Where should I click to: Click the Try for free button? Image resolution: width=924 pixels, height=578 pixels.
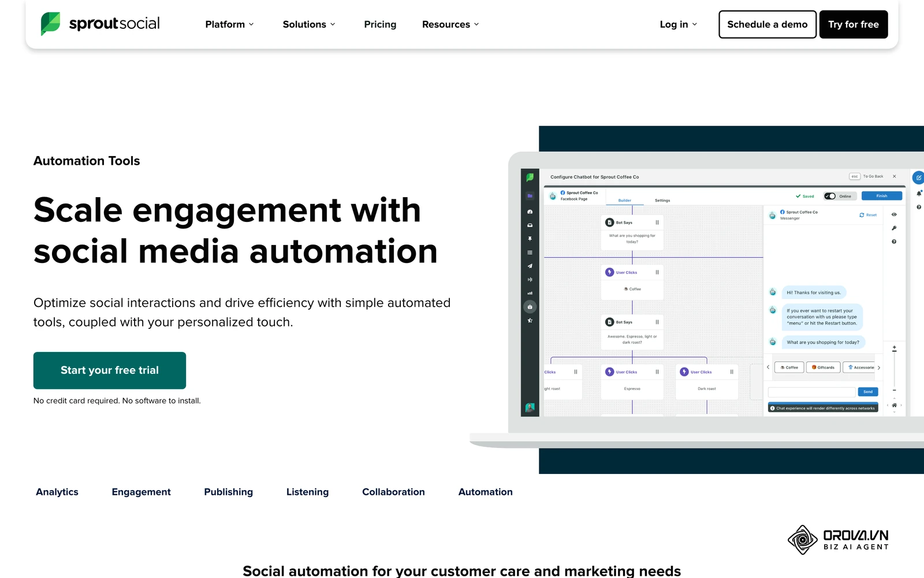pos(854,24)
